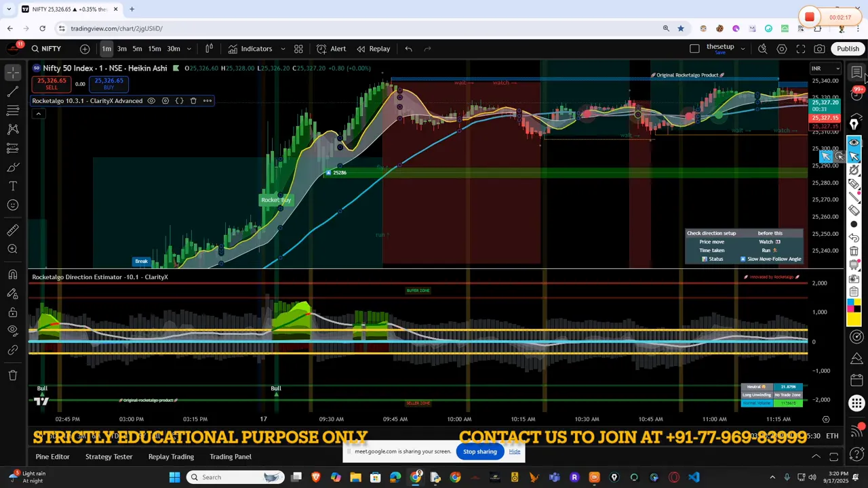This screenshot has height=488, width=868.
Task: Select the trend line drawing tool
Action: (x=13, y=91)
